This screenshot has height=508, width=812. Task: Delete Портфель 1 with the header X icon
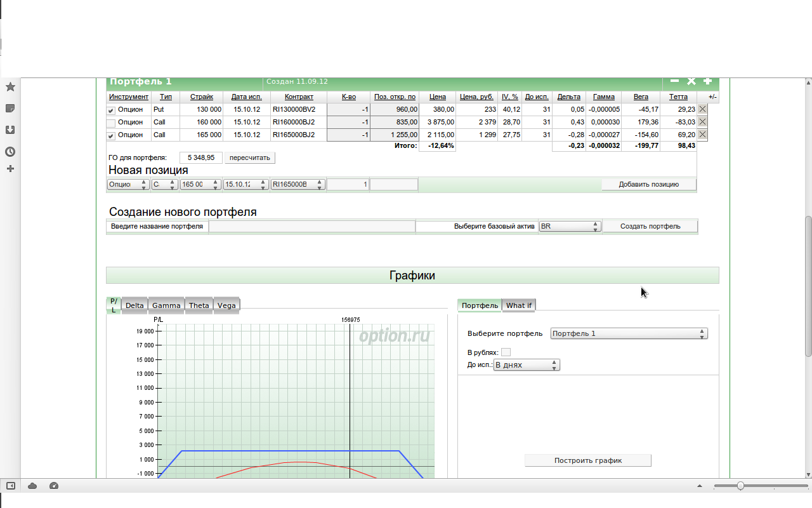click(x=691, y=81)
